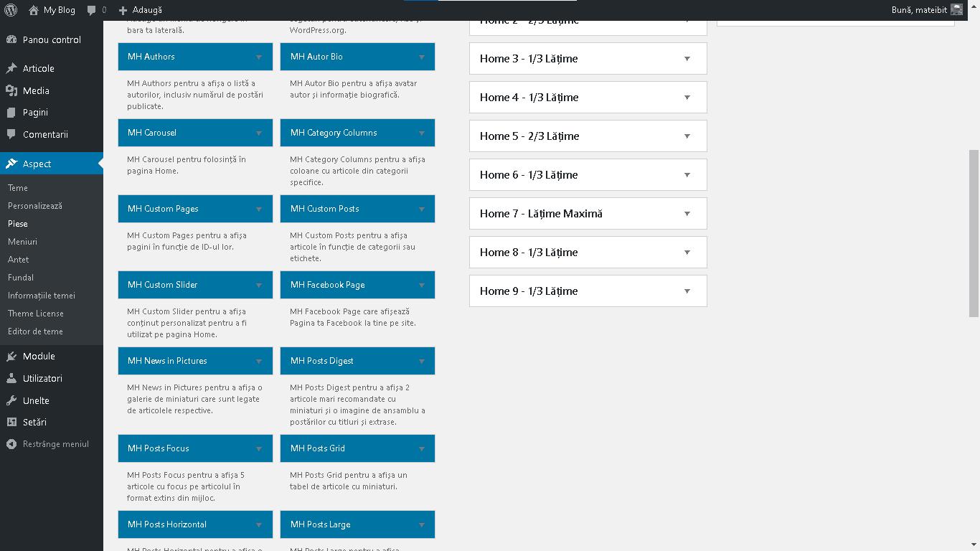Screen dimensions: 980x551
Task: Expand the MH Facebook Page widget arrow
Action: click(x=421, y=285)
